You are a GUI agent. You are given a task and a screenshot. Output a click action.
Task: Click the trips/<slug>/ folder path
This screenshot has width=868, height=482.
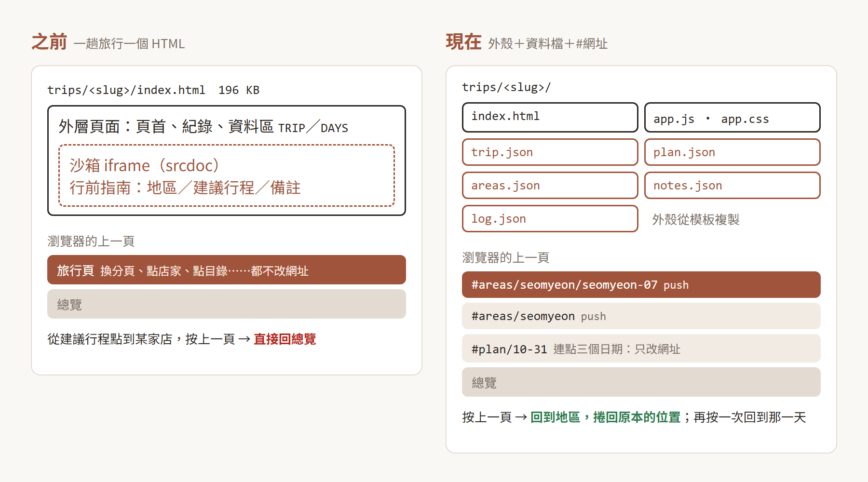[506, 87]
